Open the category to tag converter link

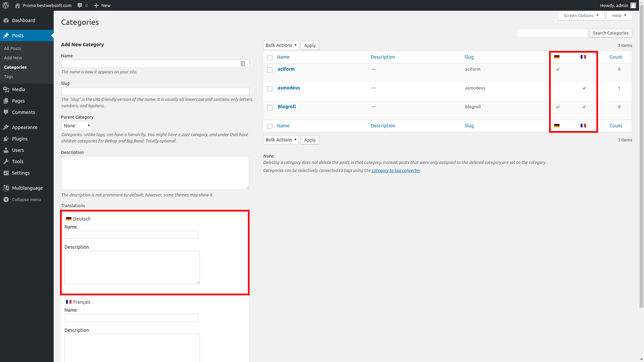pyautogui.click(x=396, y=170)
